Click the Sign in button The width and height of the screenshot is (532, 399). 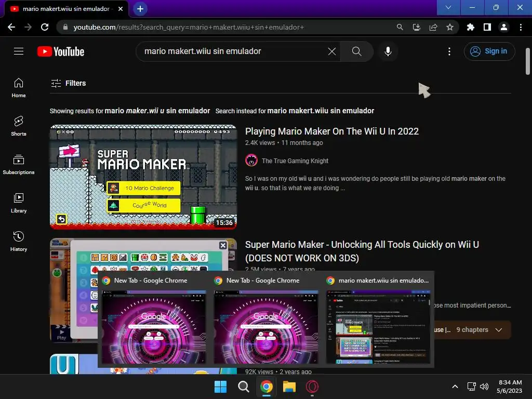click(489, 51)
